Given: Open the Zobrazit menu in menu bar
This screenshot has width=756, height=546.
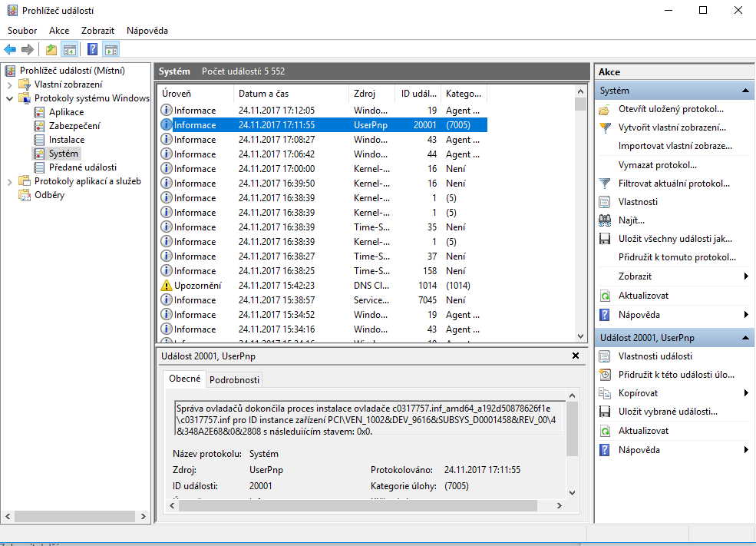Looking at the screenshot, I should coord(97,31).
